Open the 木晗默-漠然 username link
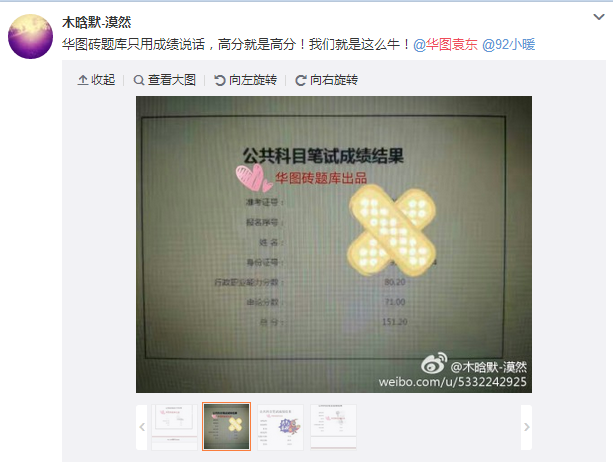 click(97, 22)
